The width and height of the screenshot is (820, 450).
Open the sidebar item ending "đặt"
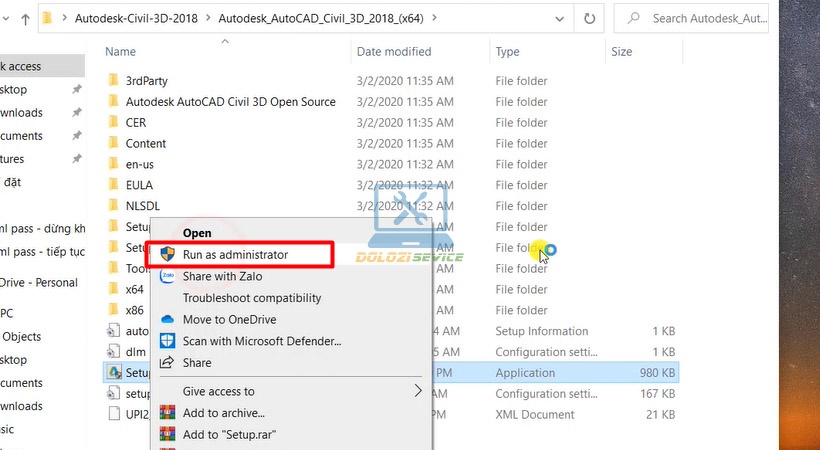[x=12, y=182]
